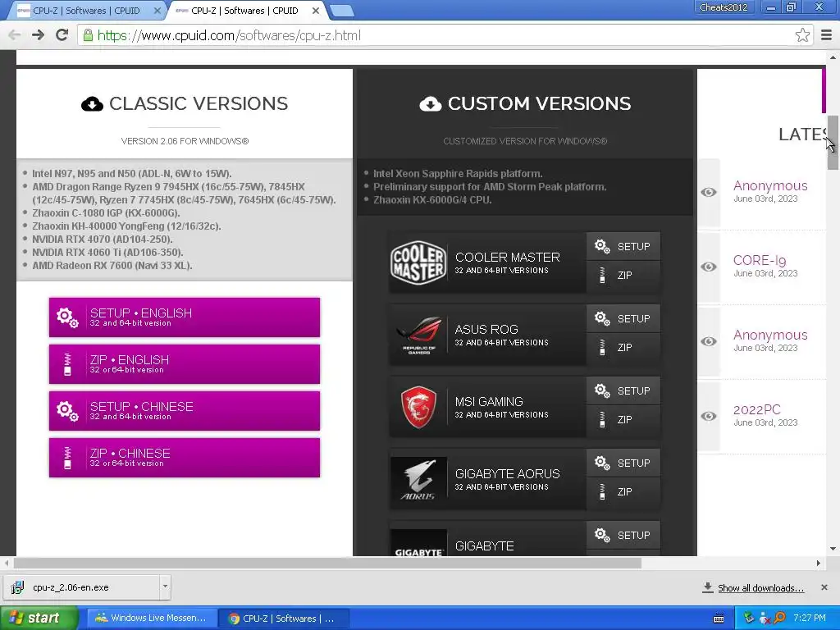Viewport: 840px width, 630px height.
Task: Bookmark this page with the star icon
Action: [802, 35]
